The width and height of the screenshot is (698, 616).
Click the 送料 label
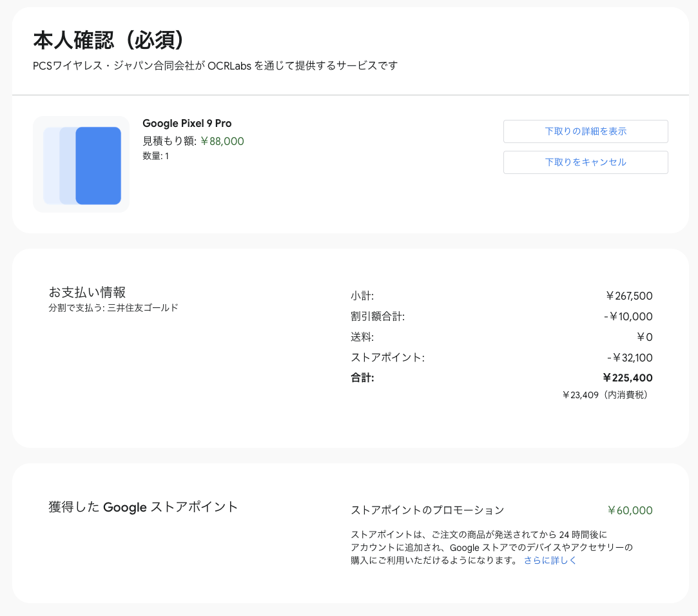[x=362, y=337]
